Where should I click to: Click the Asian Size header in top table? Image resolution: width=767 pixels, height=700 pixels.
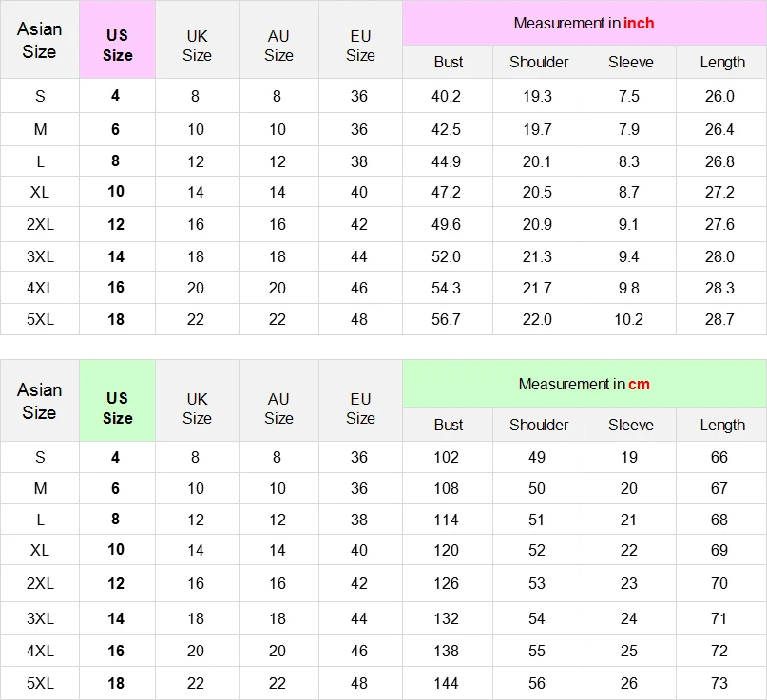pyautogui.click(x=40, y=40)
